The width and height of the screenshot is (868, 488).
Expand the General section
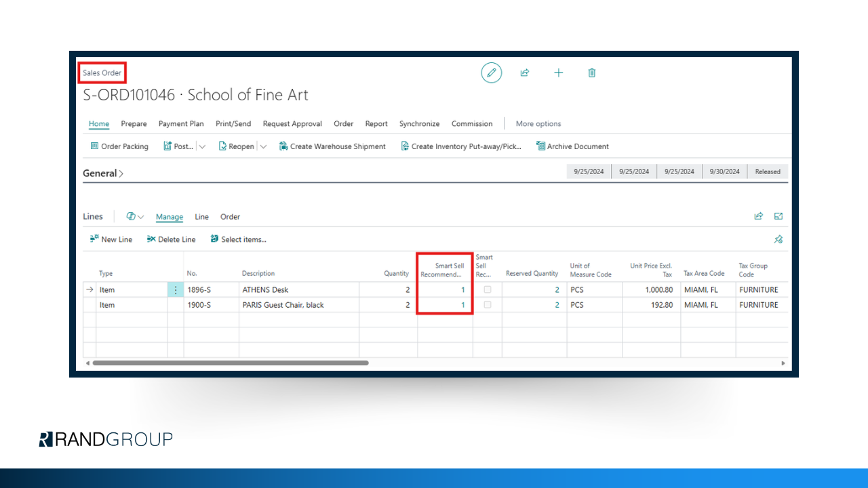(103, 174)
